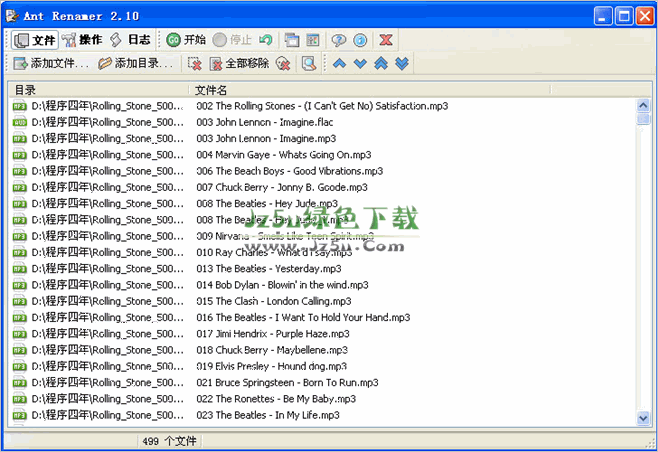Sort by the 文件名 column header
Viewport: 658px width, 452px height.
[369, 90]
